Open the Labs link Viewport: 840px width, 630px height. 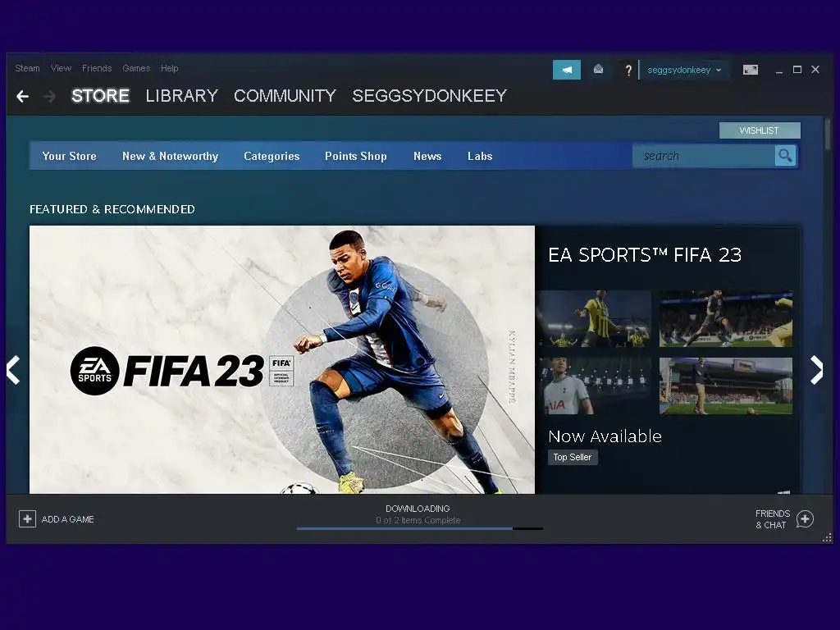pyautogui.click(x=480, y=156)
